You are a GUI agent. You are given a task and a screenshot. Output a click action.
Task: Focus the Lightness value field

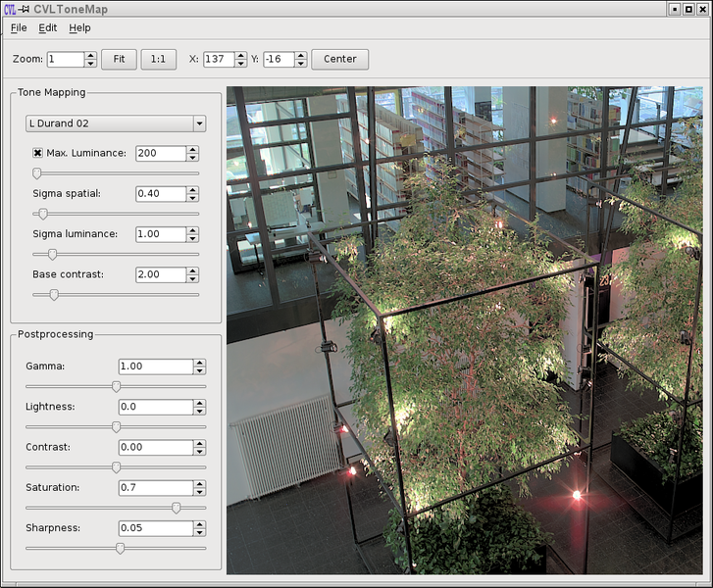point(156,407)
